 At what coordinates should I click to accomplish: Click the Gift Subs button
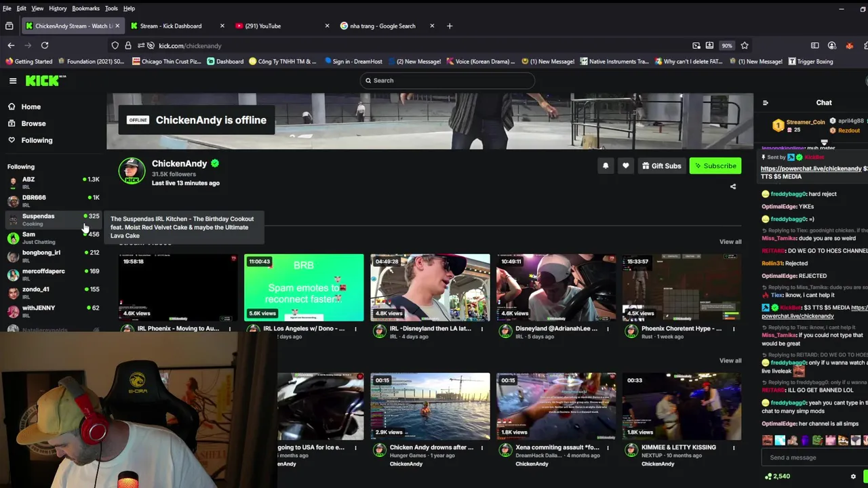point(661,166)
